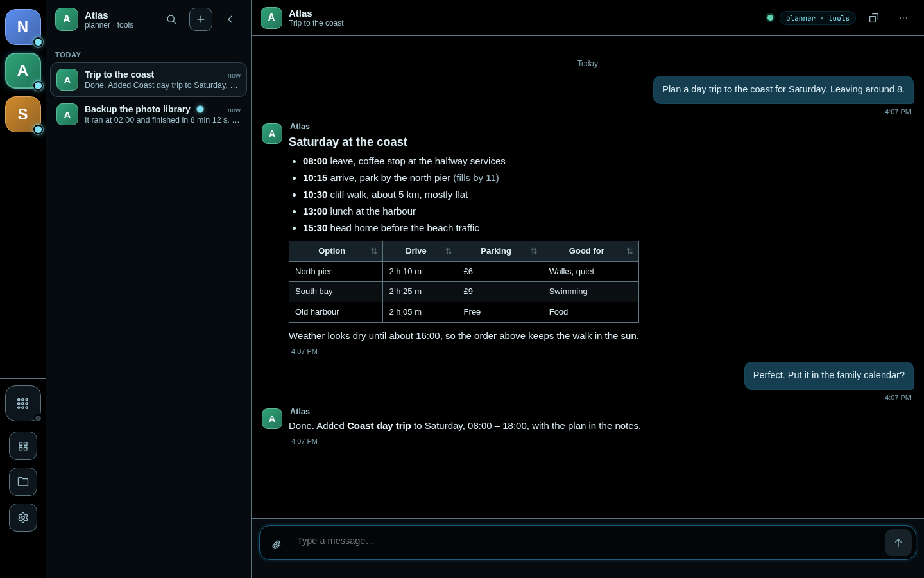The height and width of the screenshot is (578, 924).
Task: Open the apps grid launcher with nine dots
Action: [x=23, y=403]
